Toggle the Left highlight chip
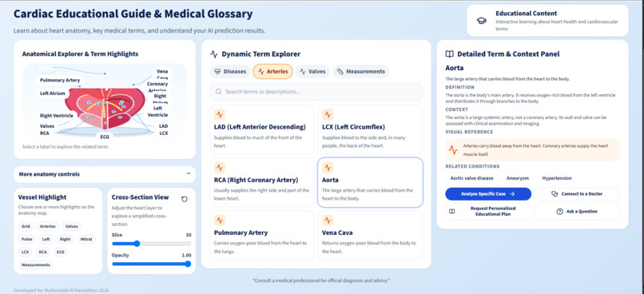This screenshot has height=294, width=644. [46, 239]
